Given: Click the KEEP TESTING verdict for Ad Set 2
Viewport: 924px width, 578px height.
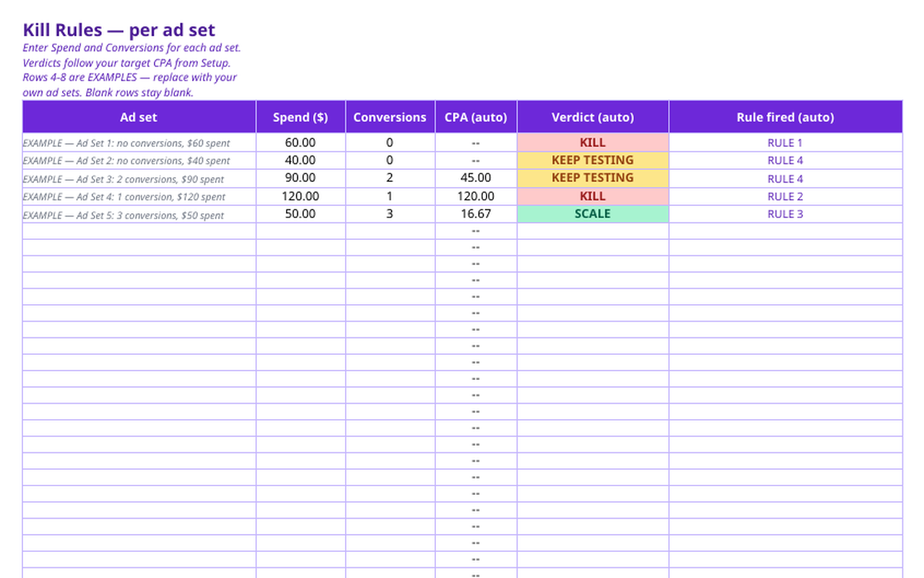Looking at the screenshot, I should (593, 160).
